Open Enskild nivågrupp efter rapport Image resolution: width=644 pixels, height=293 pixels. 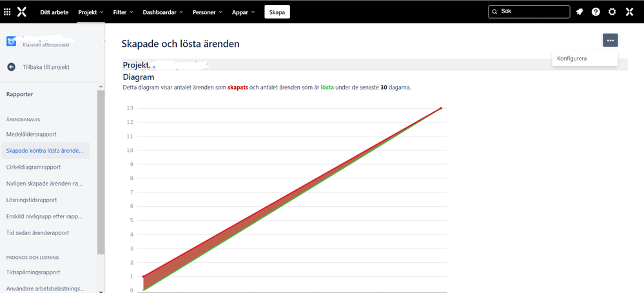(44, 216)
